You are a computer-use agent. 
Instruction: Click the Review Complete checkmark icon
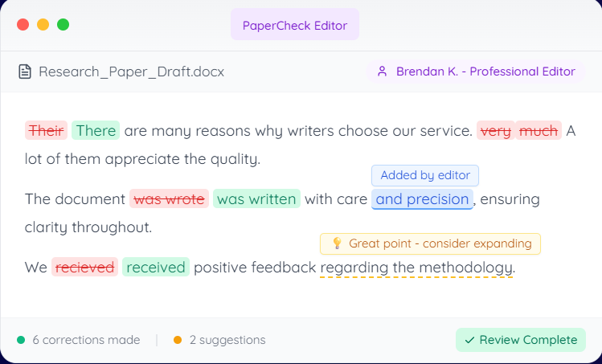click(469, 340)
